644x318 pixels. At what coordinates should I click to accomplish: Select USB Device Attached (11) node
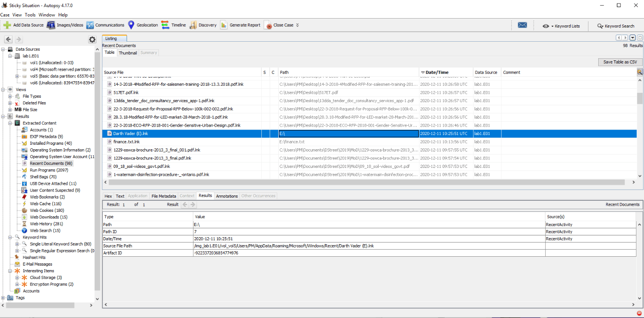53,183
